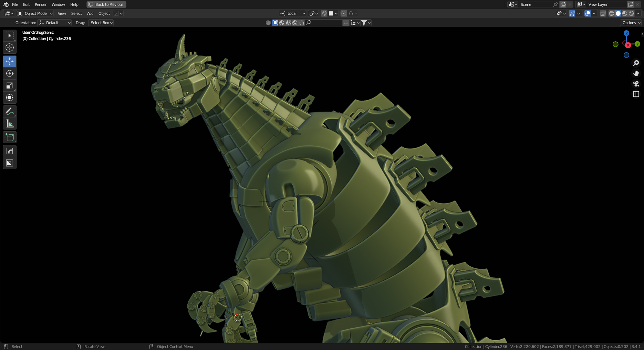The image size is (644, 350).
Task: Open the display mode tree dropdown
Action: [355, 23]
